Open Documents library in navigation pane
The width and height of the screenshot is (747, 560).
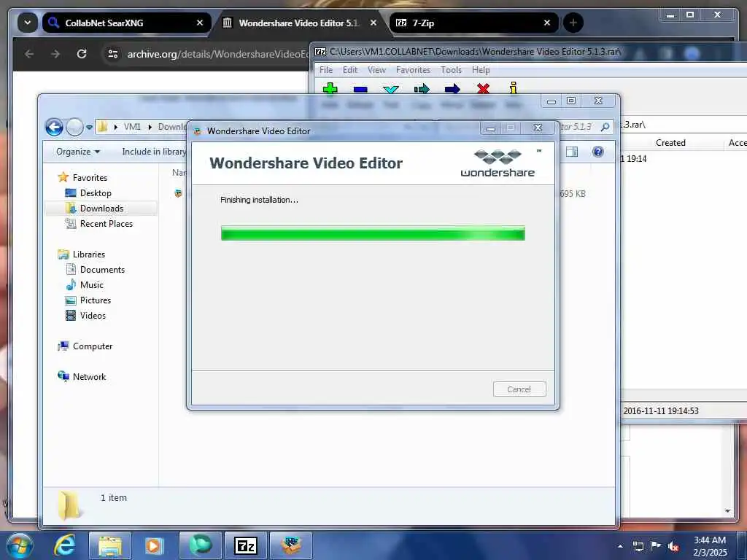pyautogui.click(x=102, y=270)
